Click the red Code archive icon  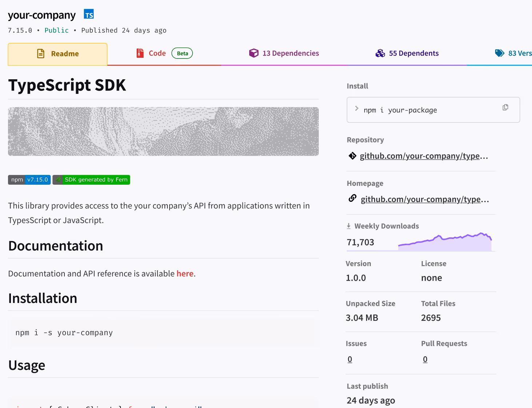tap(140, 53)
